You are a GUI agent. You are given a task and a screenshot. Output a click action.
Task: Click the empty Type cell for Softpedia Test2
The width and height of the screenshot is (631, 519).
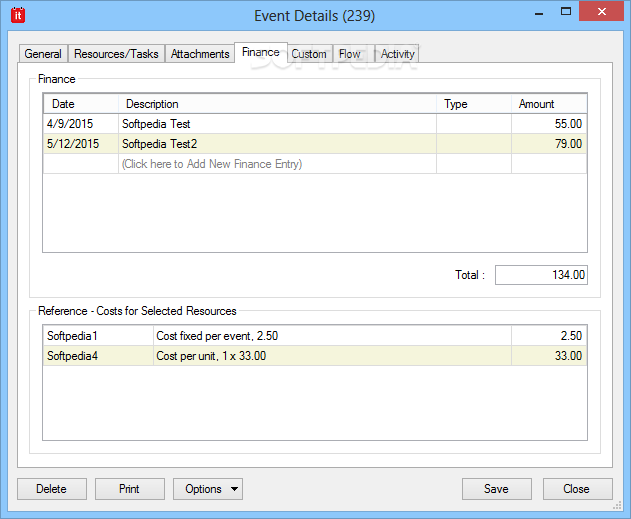click(474, 144)
